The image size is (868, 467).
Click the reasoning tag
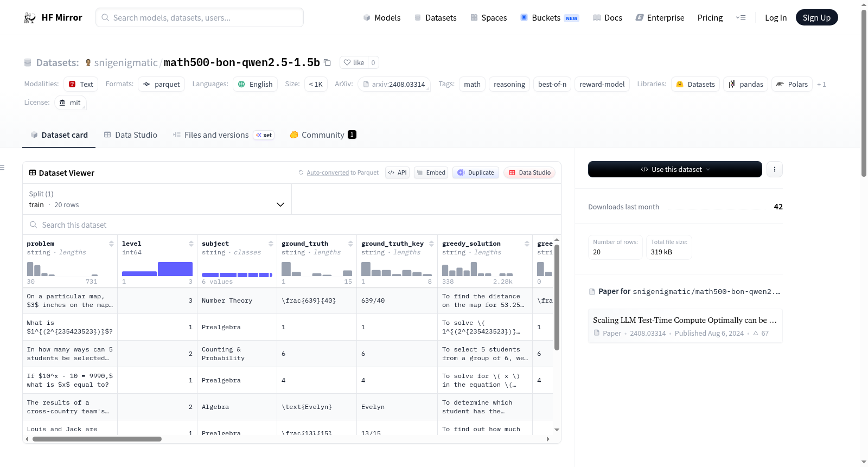pos(509,84)
